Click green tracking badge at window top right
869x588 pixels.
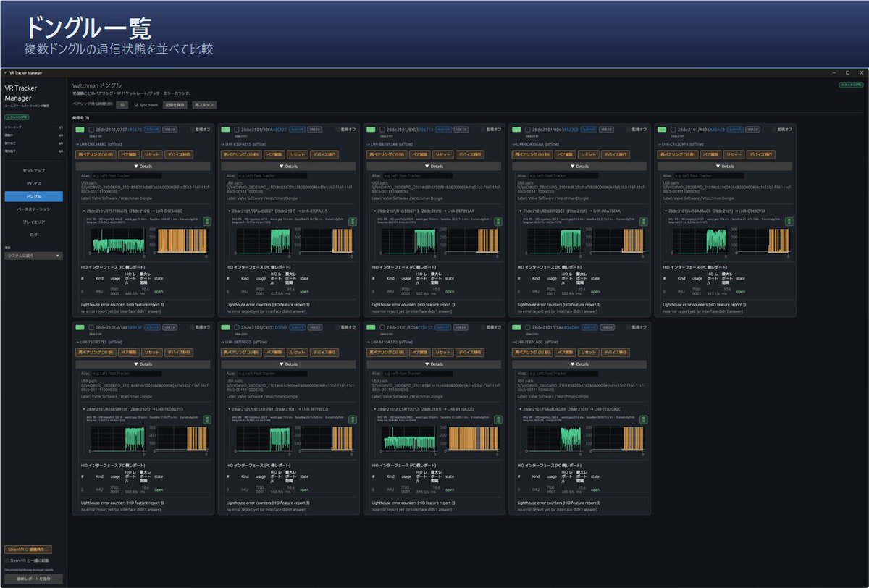[x=850, y=85]
